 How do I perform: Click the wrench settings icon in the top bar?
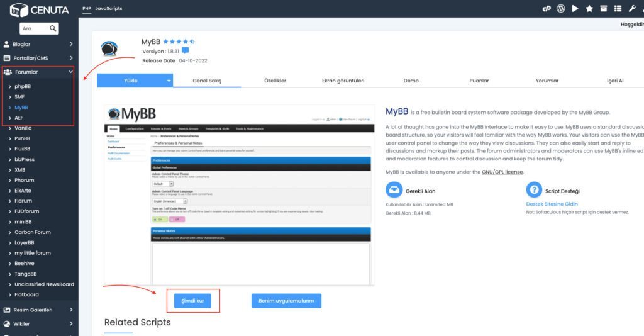coord(632,9)
